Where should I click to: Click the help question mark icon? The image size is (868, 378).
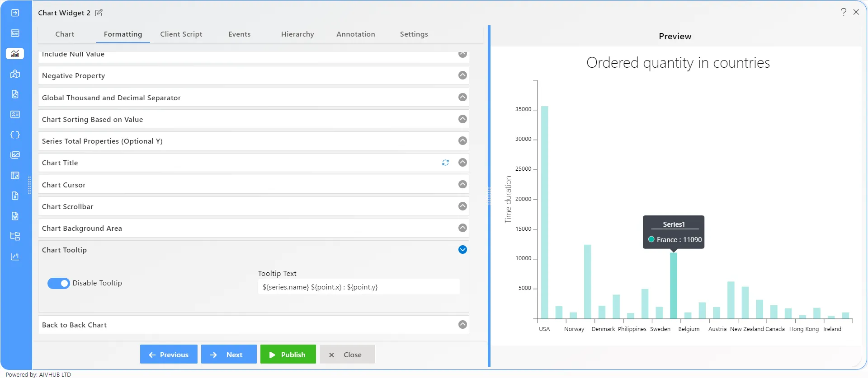click(843, 12)
